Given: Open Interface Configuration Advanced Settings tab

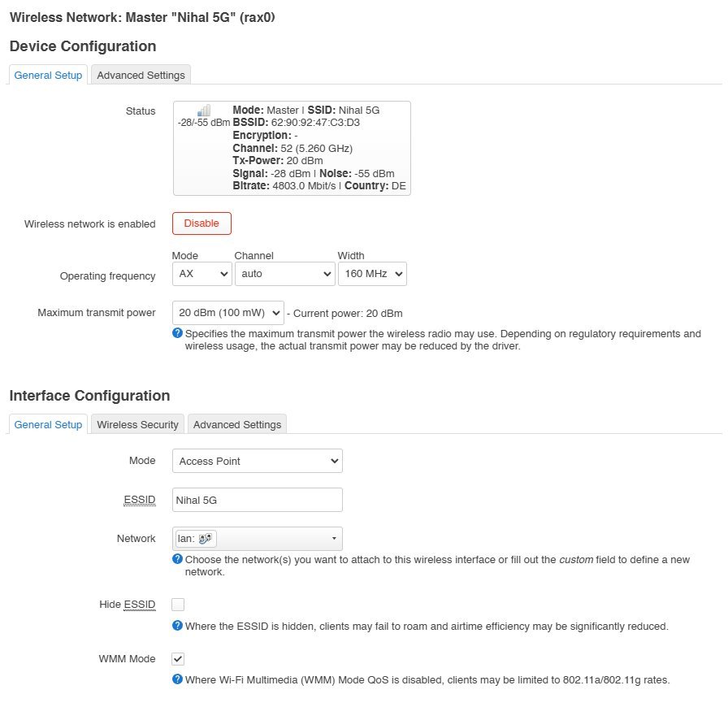Looking at the screenshot, I should coord(237,424).
